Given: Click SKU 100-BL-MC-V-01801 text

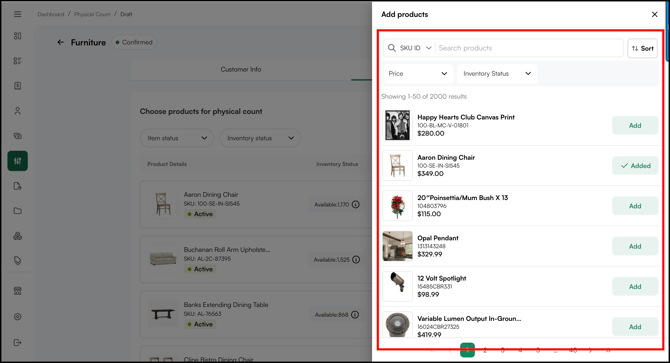Looking at the screenshot, I should [443, 125].
